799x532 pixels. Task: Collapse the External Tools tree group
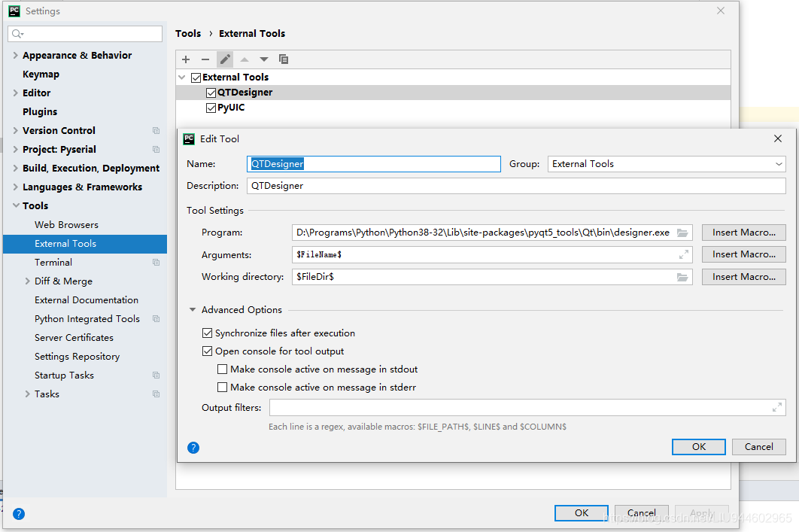(x=182, y=78)
